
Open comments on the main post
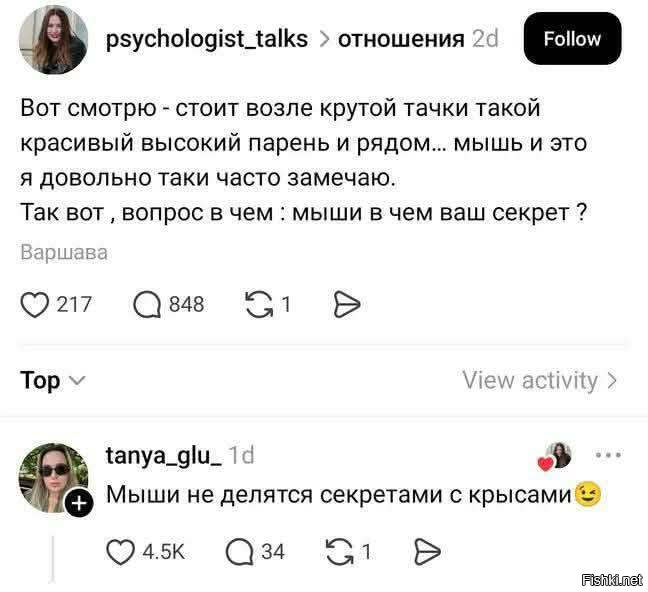click(148, 304)
